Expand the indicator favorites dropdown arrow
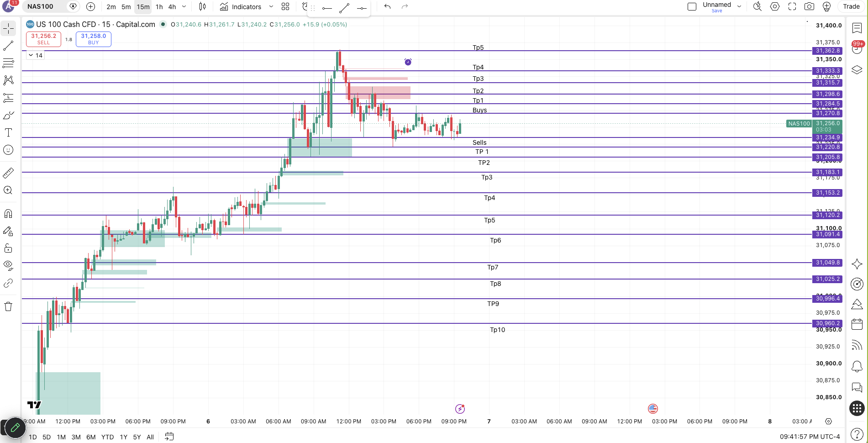The width and height of the screenshot is (868, 443). click(271, 6)
